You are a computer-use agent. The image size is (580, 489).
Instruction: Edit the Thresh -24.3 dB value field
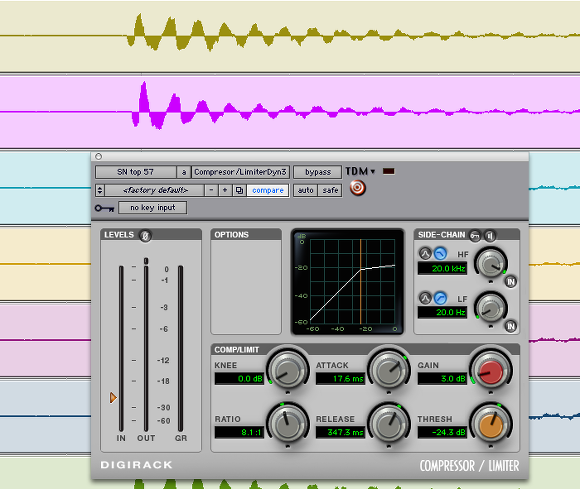(442, 432)
